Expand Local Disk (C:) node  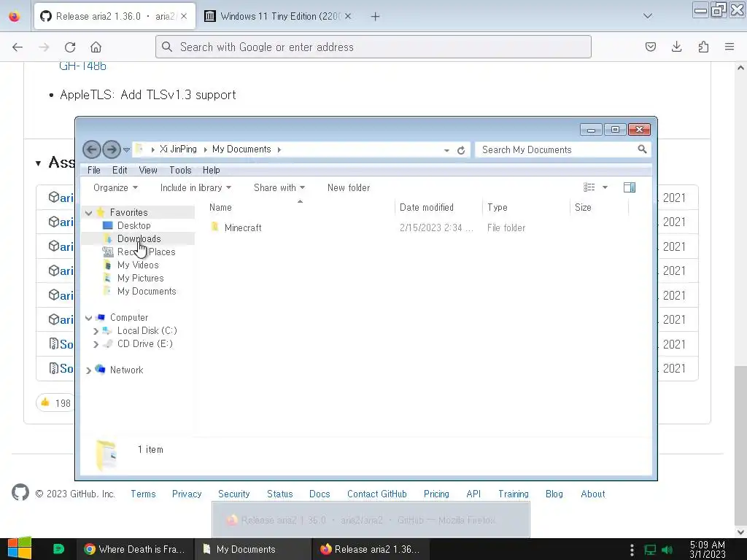click(96, 331)
